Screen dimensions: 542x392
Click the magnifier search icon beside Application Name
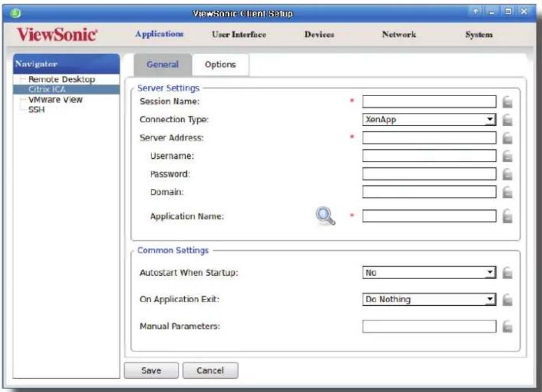click(325, 216)
